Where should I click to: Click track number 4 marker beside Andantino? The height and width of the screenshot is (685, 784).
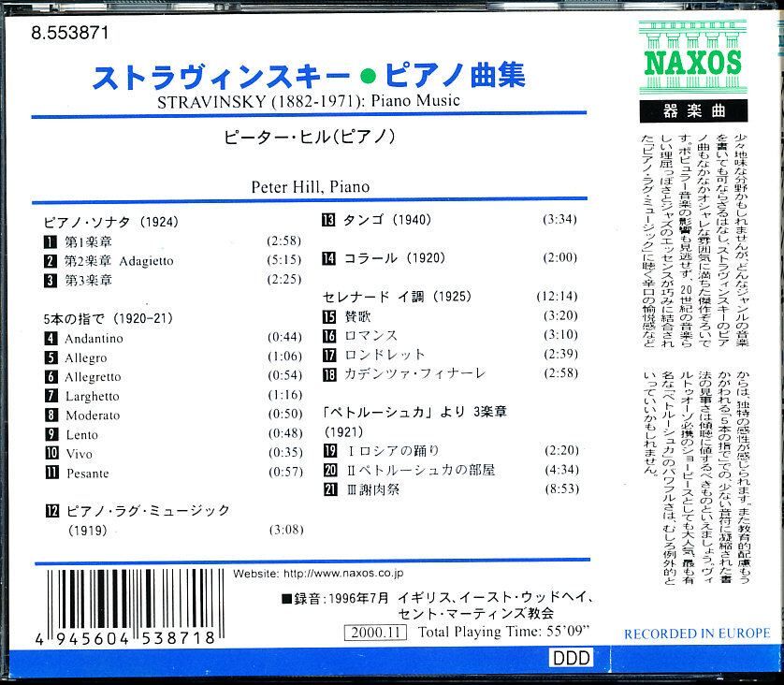[51, 339]
